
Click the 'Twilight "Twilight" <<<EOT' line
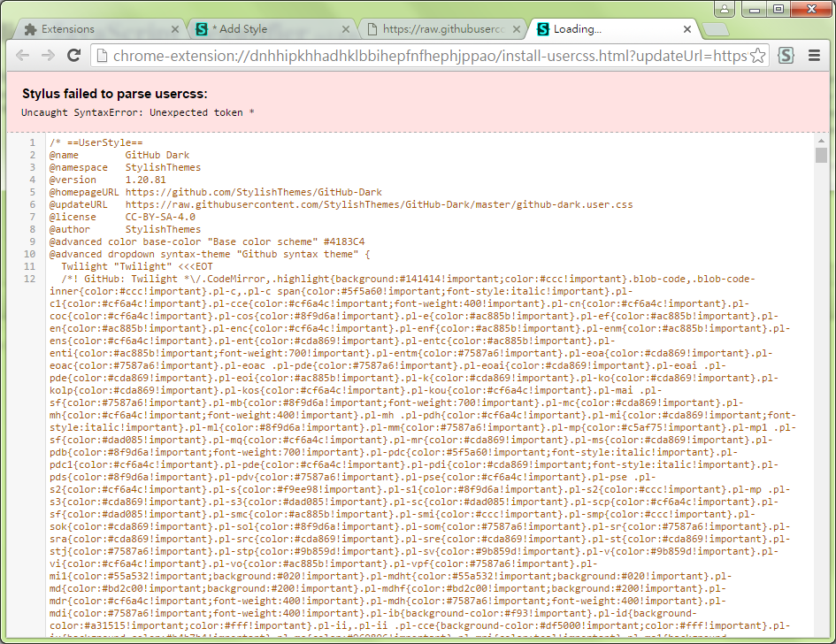tap(137, 266)
